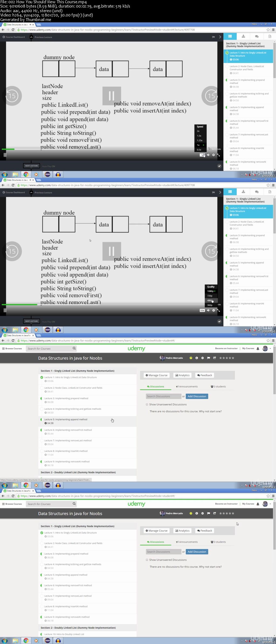
Task: Select 720p in the Quality menu
Action: click(211, 296)
